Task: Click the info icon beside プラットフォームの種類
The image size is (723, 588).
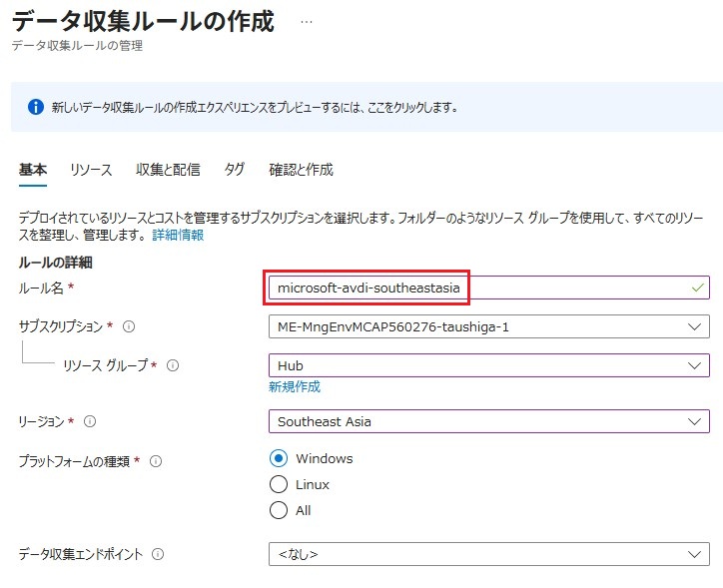Action: tap(155, 461)
